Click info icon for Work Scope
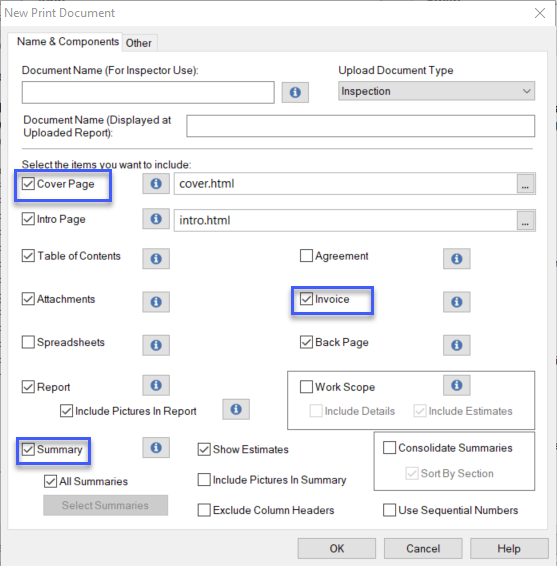 coord(457,386)
